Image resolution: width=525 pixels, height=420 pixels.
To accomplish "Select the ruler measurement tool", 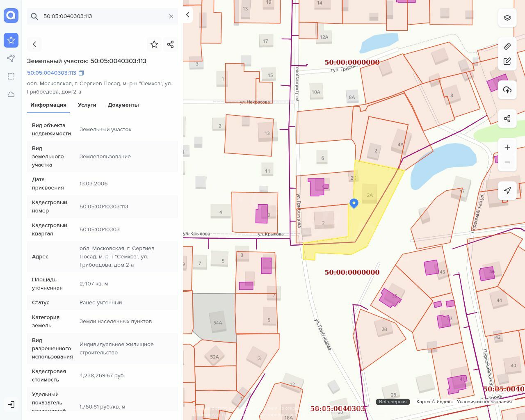I will (x=507, y=46).
